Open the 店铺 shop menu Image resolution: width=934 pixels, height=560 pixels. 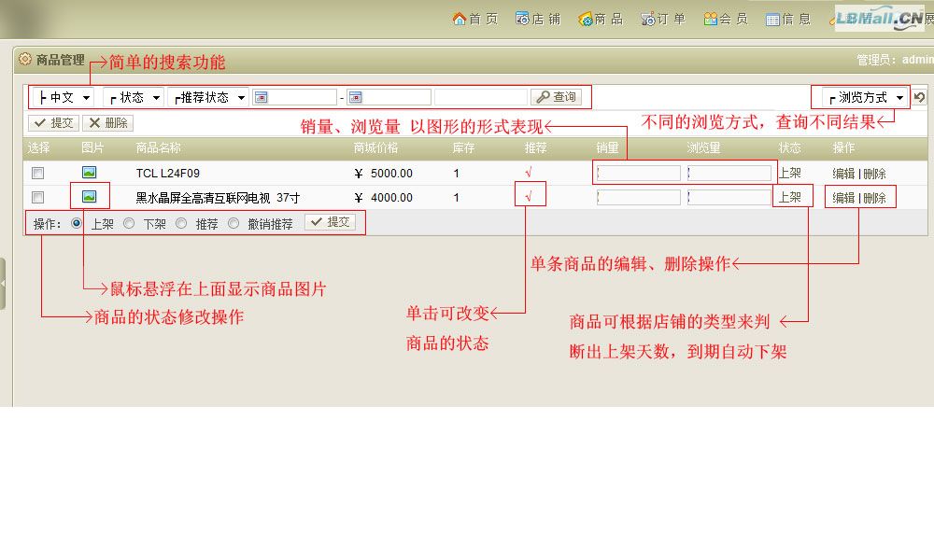[x=538, y=19]
